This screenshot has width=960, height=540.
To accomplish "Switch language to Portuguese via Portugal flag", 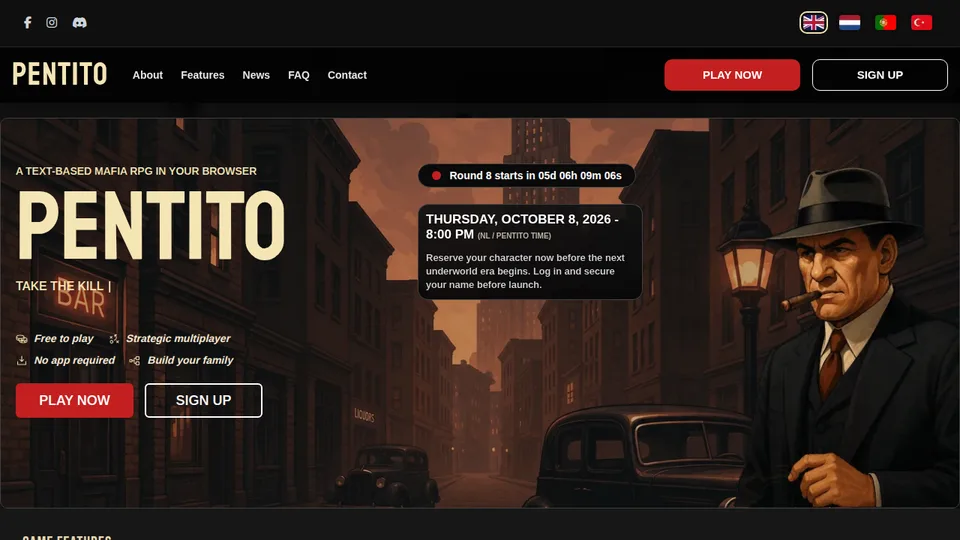I will click(x=885, y=23).
